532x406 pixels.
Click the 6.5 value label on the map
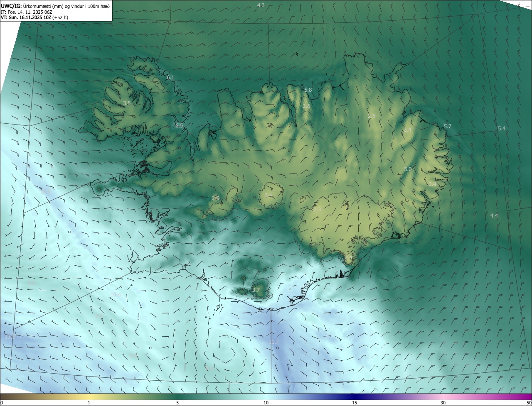tap(179, 125)
